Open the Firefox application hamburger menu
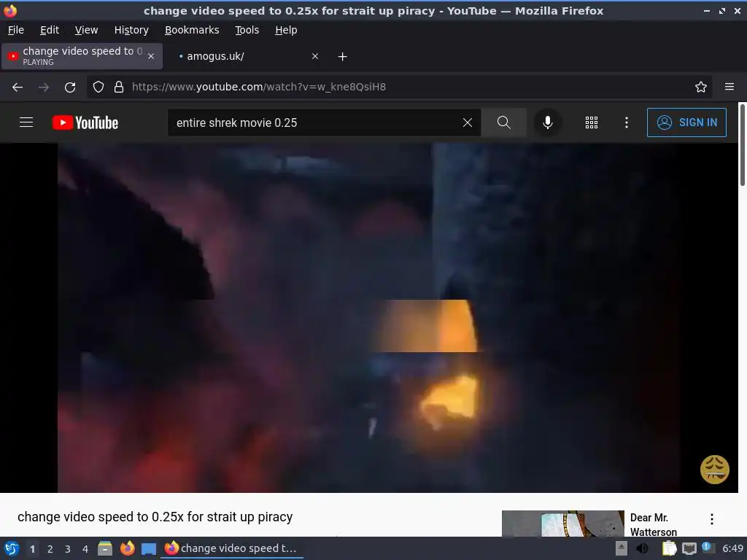This screenshot has width=747, height=560. coord(729,87)
